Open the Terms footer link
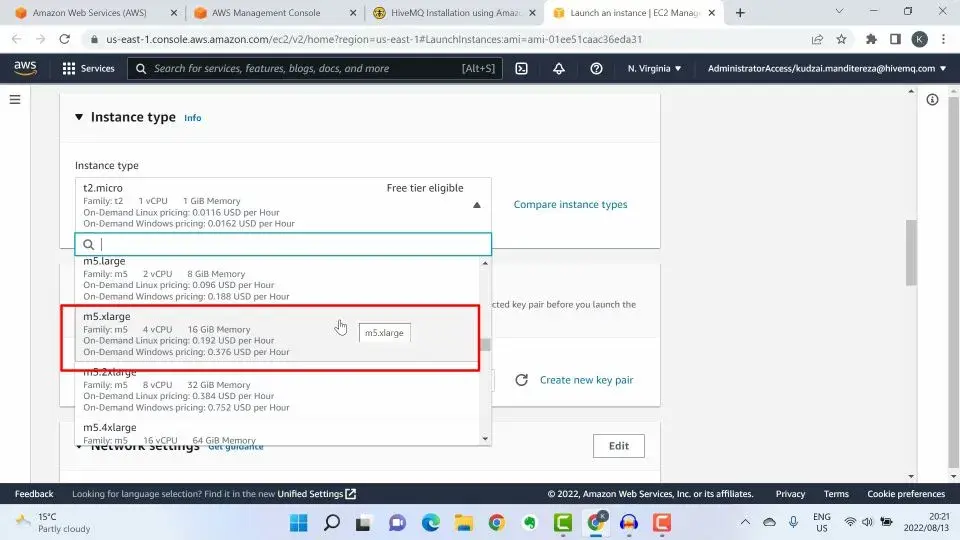 click(x=836, y=494)
